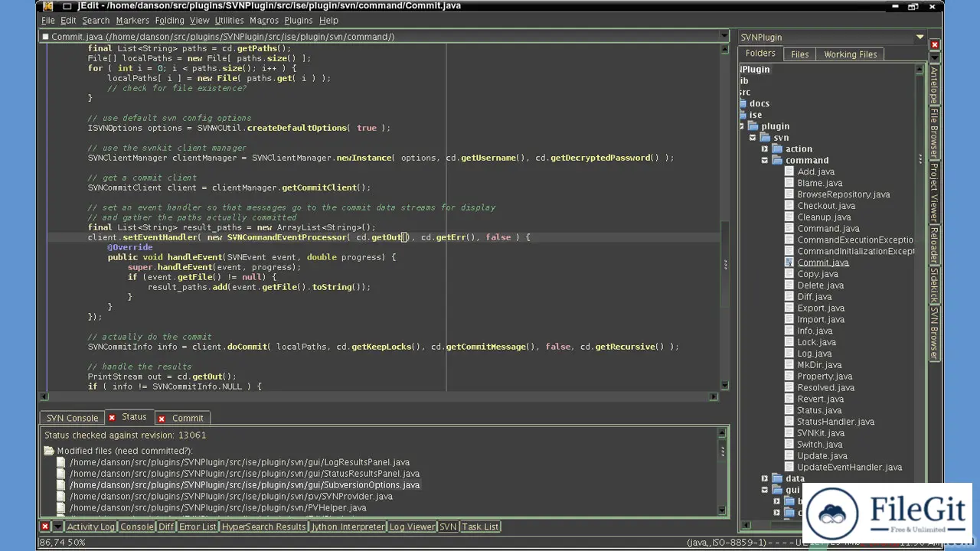Open the Folding menu
The image size is (980, 551).
[x=169, y=21]
